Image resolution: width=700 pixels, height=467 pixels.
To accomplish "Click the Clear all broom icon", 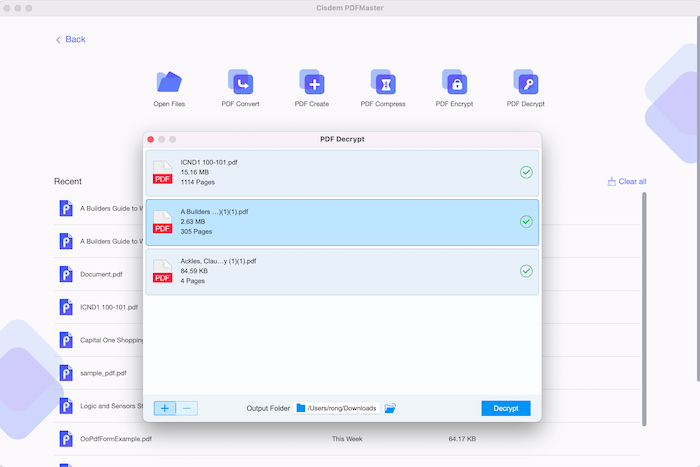I will (612, 181).
